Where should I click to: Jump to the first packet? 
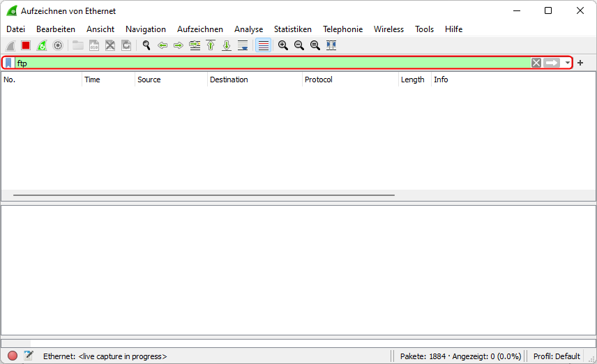[x=211, y=45]
